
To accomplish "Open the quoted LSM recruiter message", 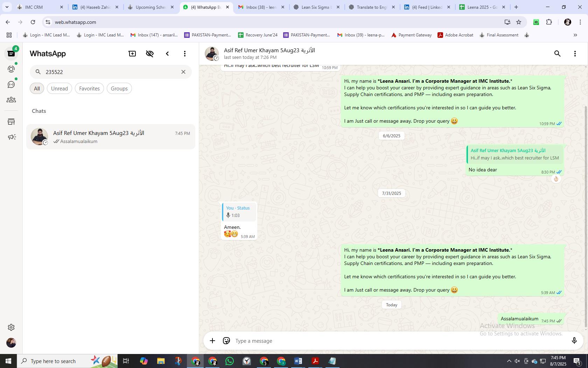I will (x=514, y=154).
